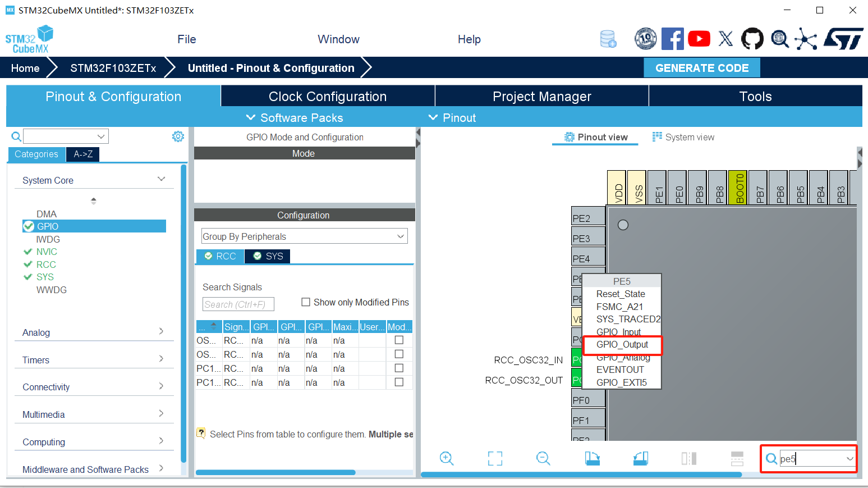Image resolution: width=868 pixels, height=488 pixels.
Task: Open the GitHub icon link
Action: 752,39
